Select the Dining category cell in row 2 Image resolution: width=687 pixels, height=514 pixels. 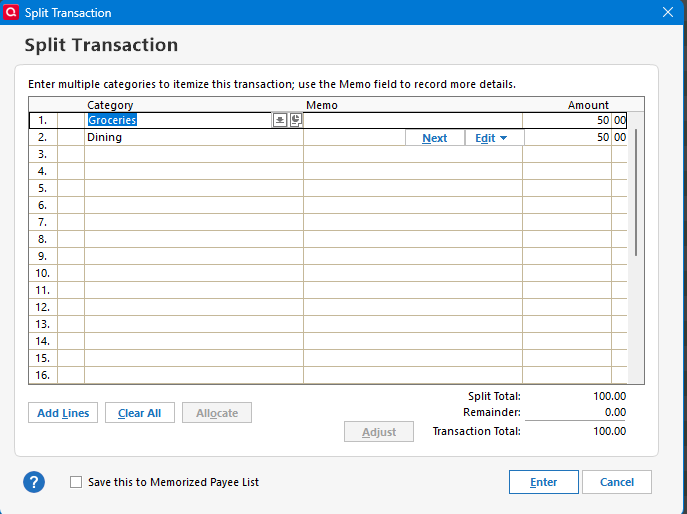(x=194, y=137)
